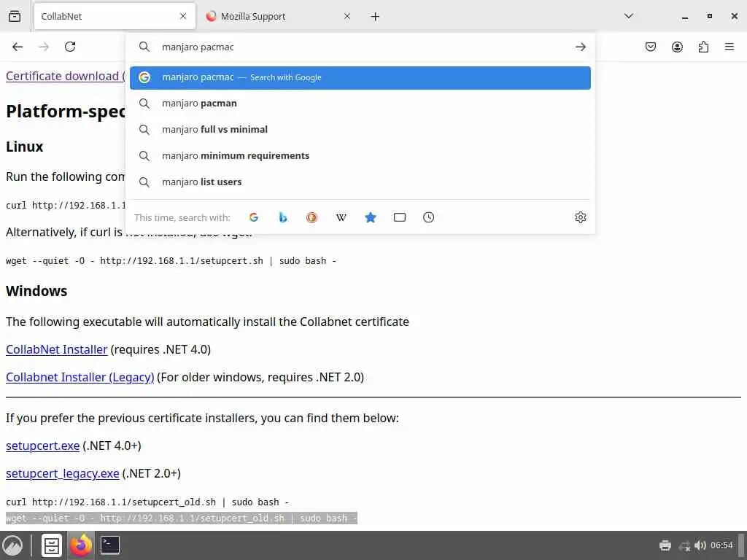747x560 pixels.
Task: Select the 'manjaro pacman' suggestion
Action: click(x=360, y=104)
